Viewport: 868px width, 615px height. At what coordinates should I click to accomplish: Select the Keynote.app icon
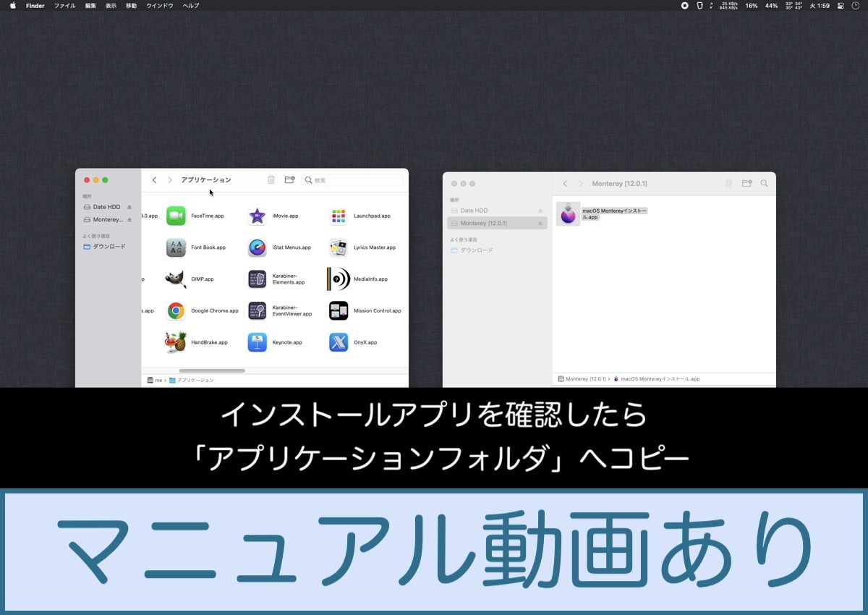click(257, 342)
